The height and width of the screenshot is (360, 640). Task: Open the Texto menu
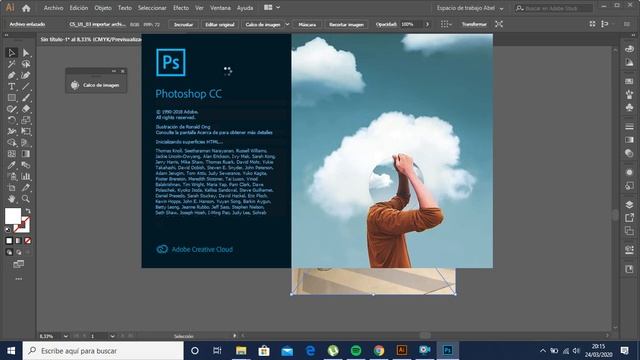pyautogui.click(x=125, y=8)
